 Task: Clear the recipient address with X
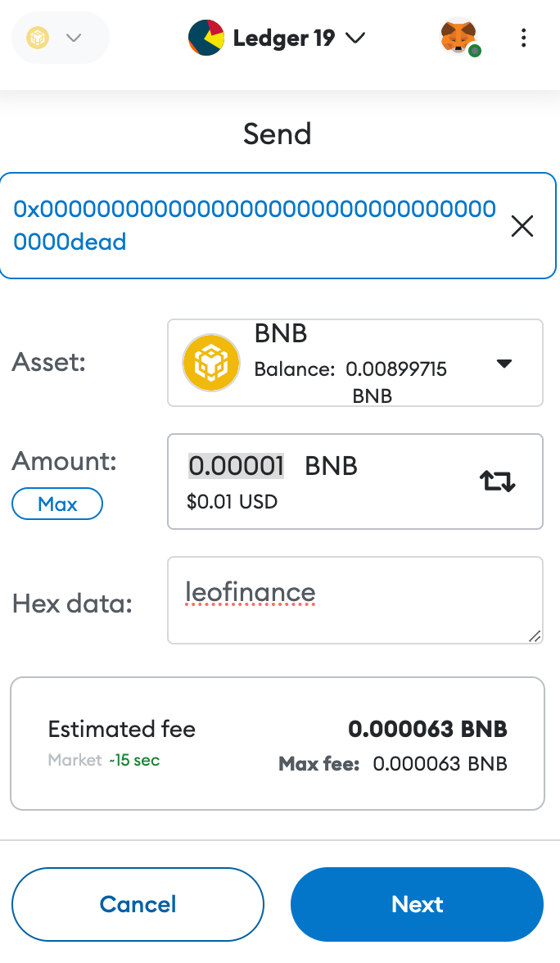522,226
